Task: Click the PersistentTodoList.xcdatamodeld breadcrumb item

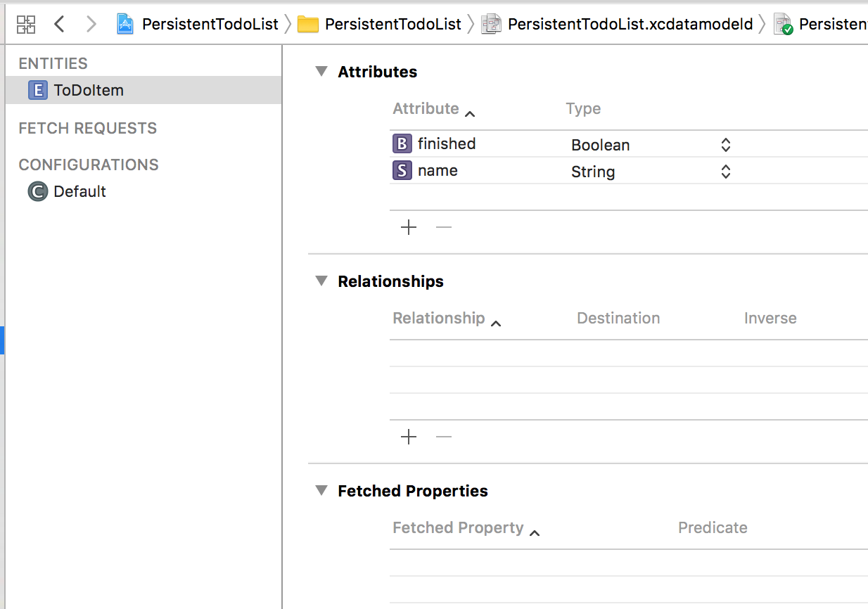Action: (x=630, y=25)
